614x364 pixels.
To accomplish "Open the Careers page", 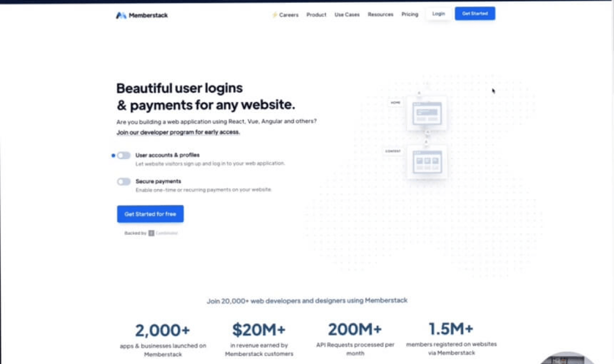I will (288, 15).
